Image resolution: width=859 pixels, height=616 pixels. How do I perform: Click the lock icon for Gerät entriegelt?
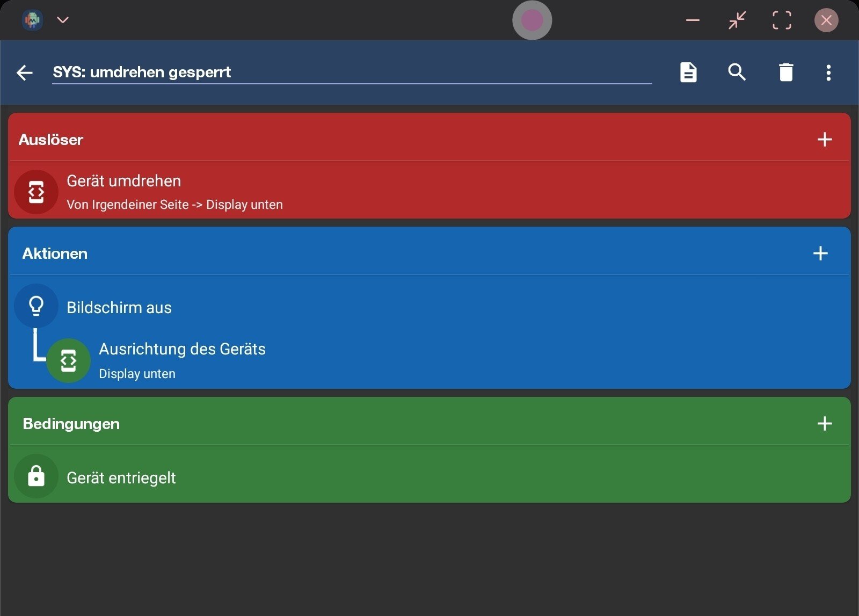(x=36, y=476)
